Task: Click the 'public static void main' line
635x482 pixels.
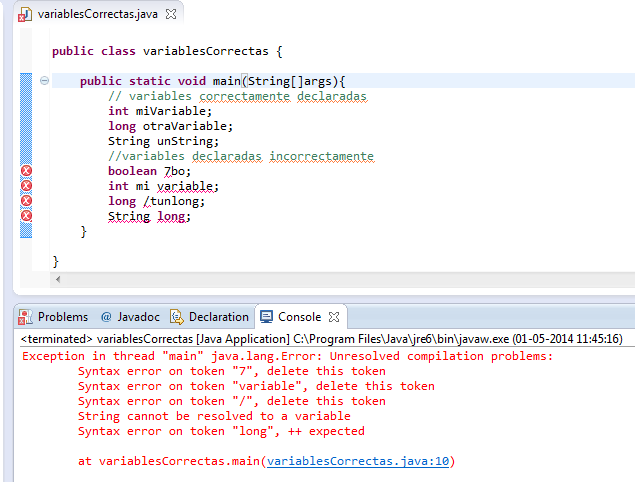Action: (x=213, y=81)
